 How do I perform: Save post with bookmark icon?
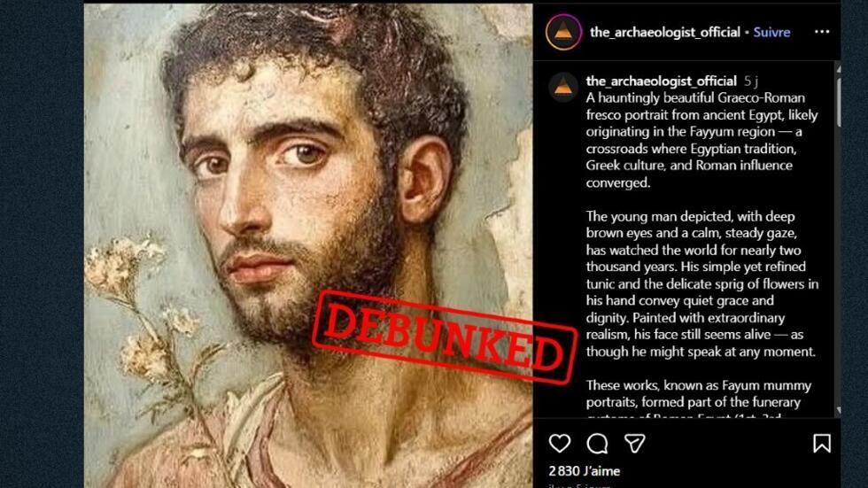point(822,443)
